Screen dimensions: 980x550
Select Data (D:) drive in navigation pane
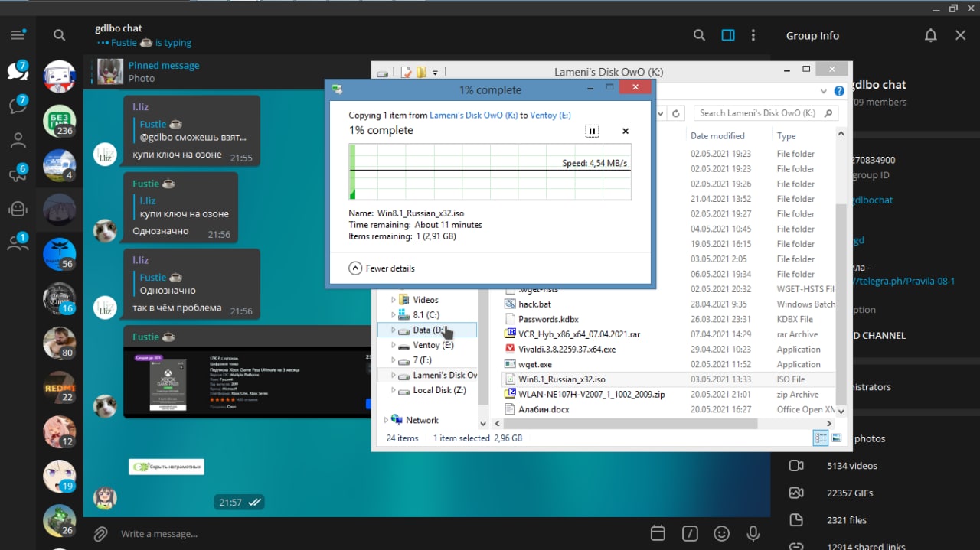click(x=427, y=330)
